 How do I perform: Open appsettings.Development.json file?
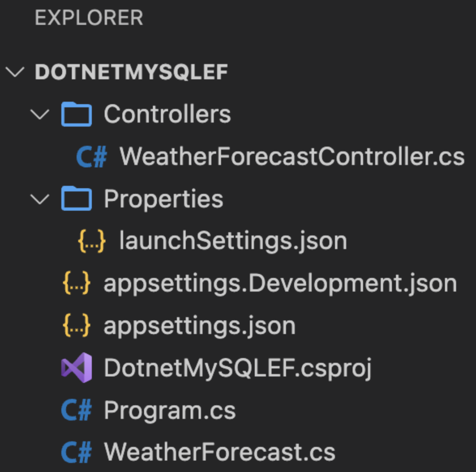point(280,283)
